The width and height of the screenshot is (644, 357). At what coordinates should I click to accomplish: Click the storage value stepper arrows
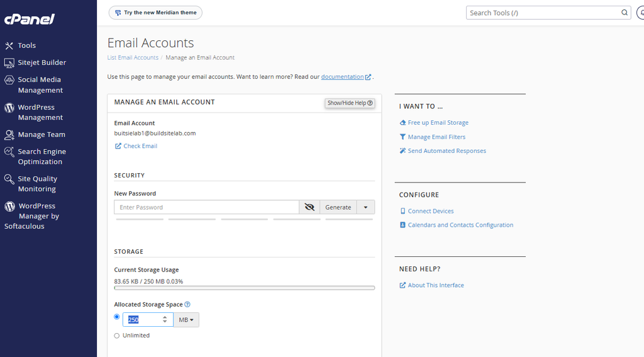tap(165, 319)
